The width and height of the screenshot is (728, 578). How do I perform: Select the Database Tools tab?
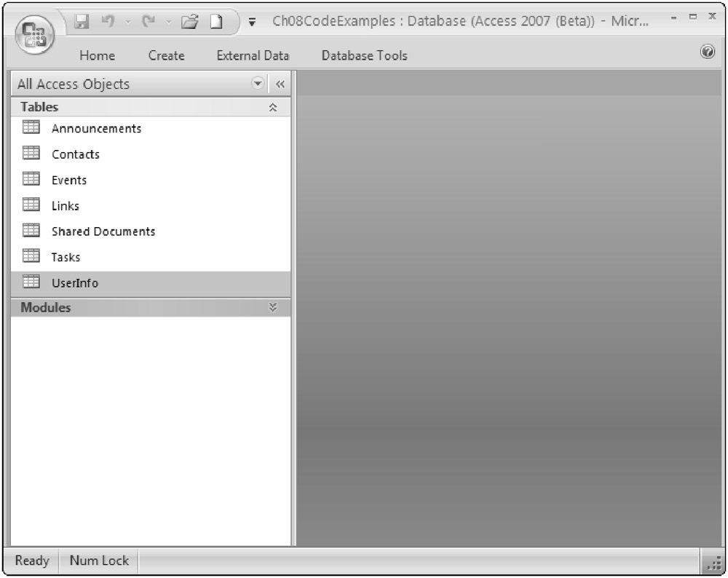coord(364,55)
